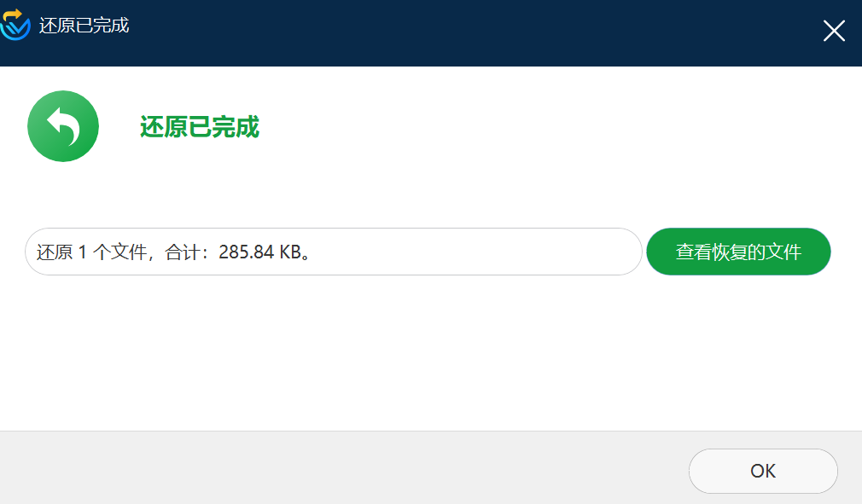Screen dimensions: 862x504
Task: Click the blank area right of the green heading
Action: [550, 127]
